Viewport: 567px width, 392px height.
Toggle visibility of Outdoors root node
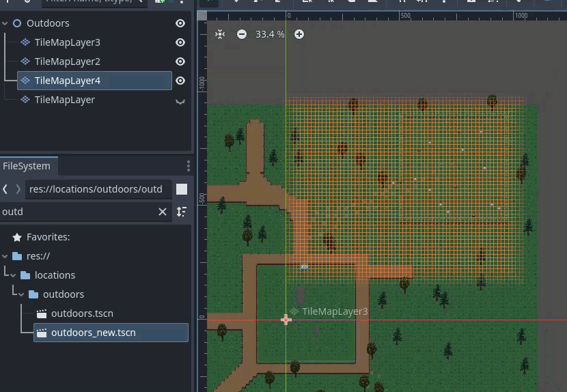(180, 23)
